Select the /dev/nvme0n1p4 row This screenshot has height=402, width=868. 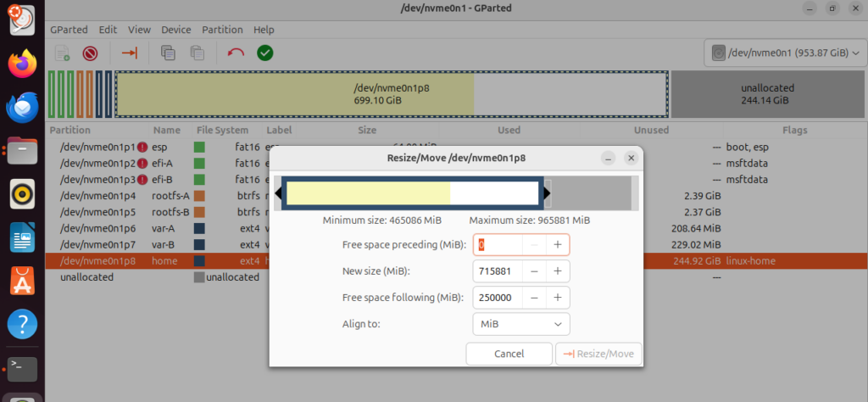click(456, 196)
